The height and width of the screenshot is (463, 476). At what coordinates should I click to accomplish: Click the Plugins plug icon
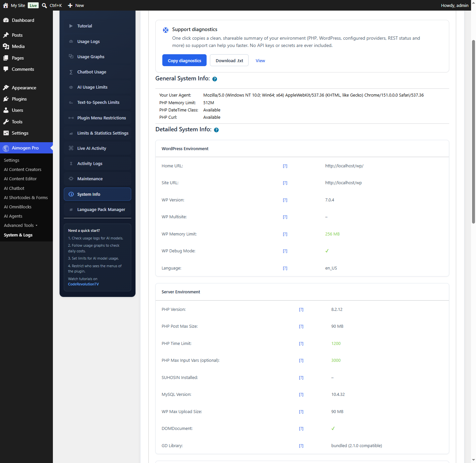[6, 99]
